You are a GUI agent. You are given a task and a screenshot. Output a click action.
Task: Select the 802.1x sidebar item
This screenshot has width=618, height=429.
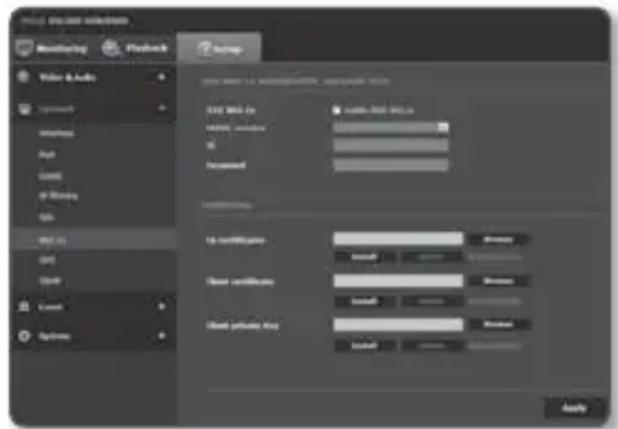[x=95, y=240]
